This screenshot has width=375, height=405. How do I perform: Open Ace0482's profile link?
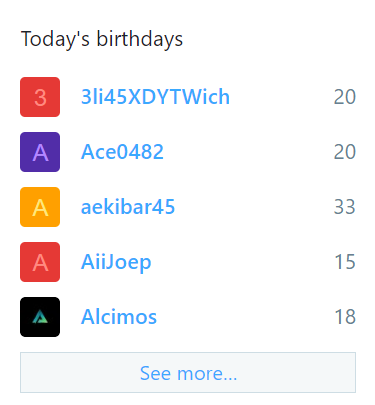(x=122, y=152)
